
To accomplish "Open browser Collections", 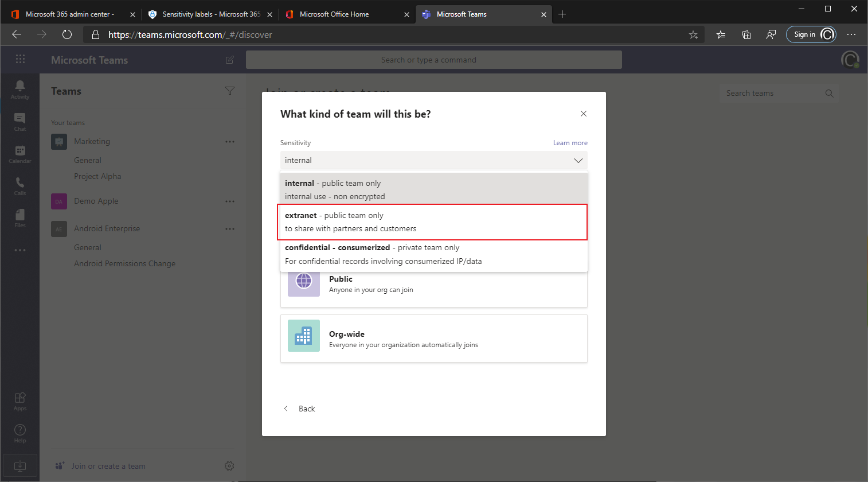I will pos(746,35).
